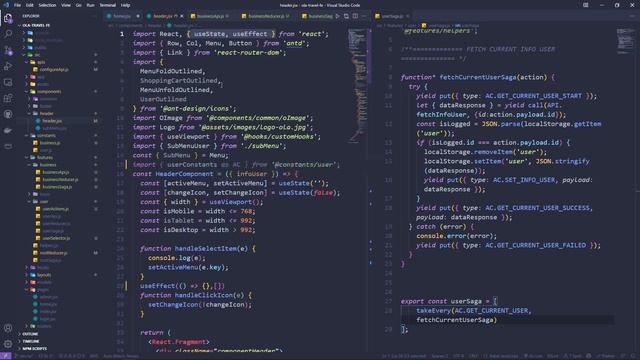Open rootReducer.js in Explorer tree
640x360 pixels.
point(53,253)
